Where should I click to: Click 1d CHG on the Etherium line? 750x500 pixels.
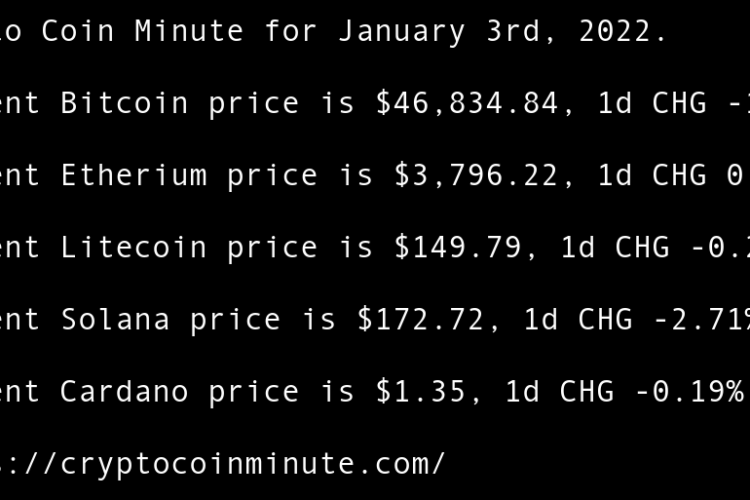tap(652, 175)
